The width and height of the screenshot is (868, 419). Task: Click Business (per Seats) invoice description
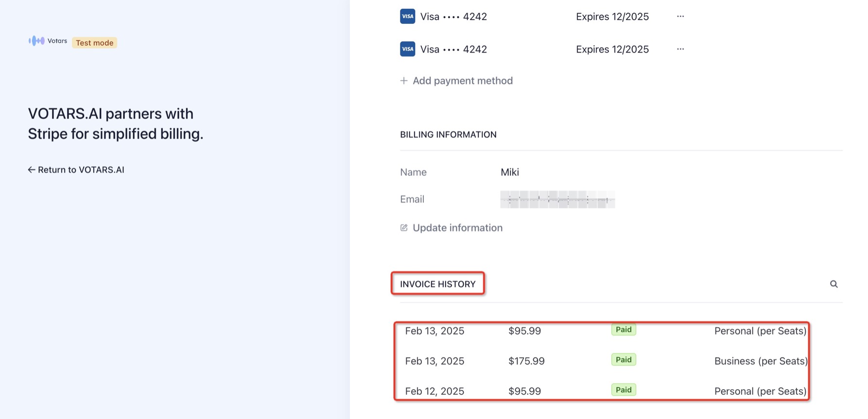[761, 361]
